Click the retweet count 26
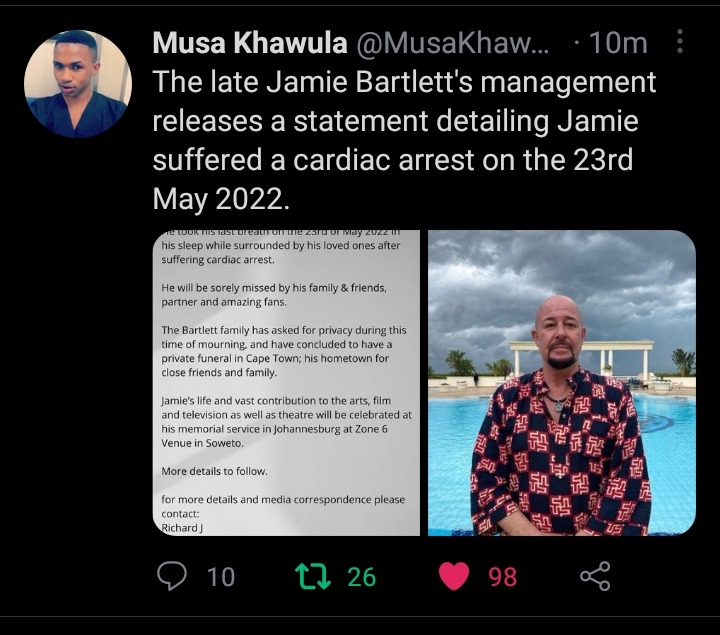720x635 pixels. [x=361, y=577]
